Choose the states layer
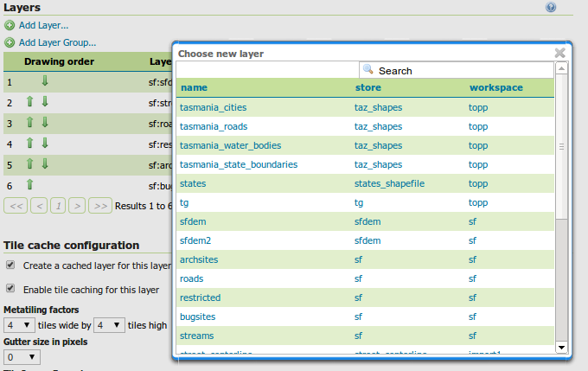The image size is (588, 371). tap(193, 184)
